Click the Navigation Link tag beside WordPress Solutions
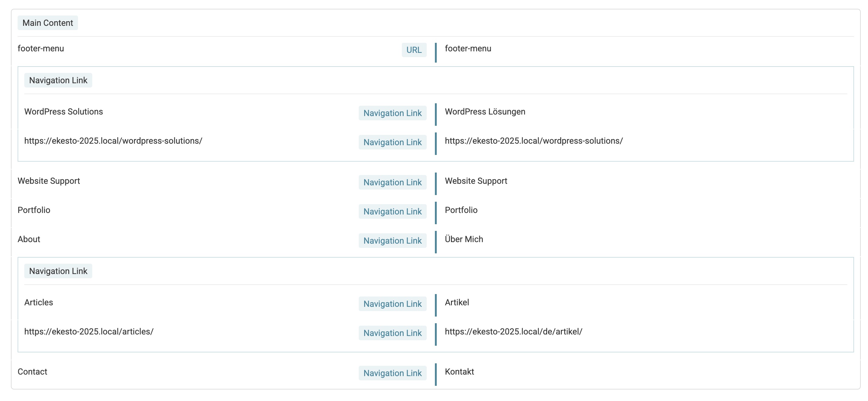868x401 pixels. pos(392,113)
